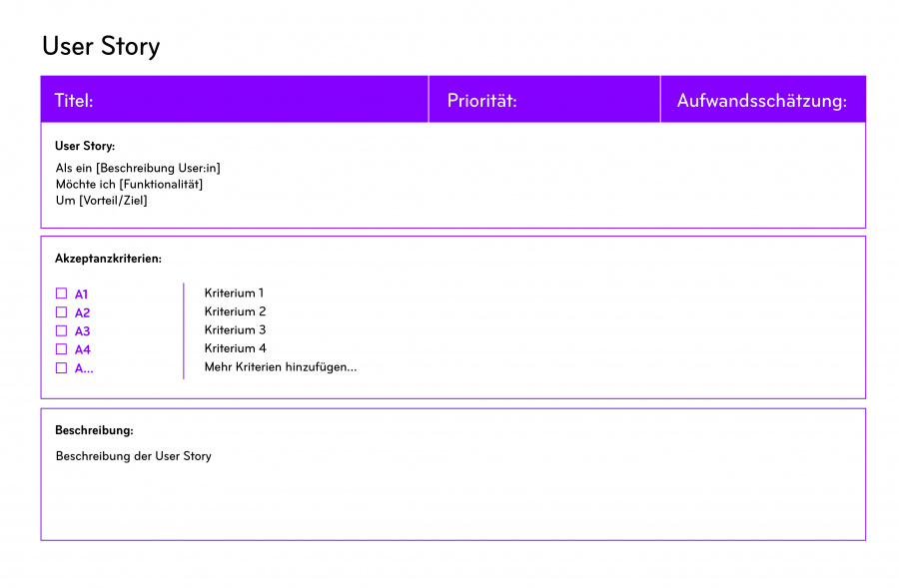Click the 'Als ein [Beschreibung User:in]' line

pyautogui.click(x=138, y=168)
